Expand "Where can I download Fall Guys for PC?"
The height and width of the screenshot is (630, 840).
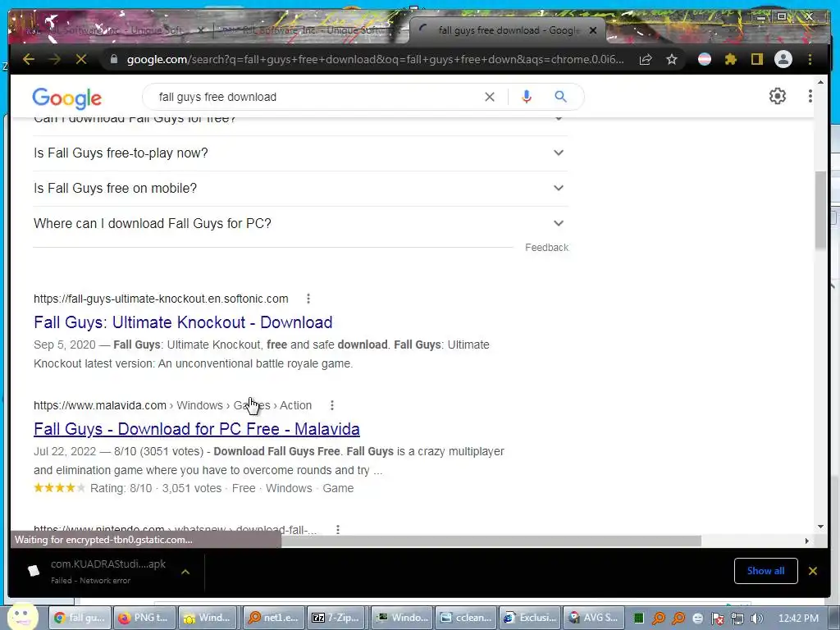(x=300, y=223)
